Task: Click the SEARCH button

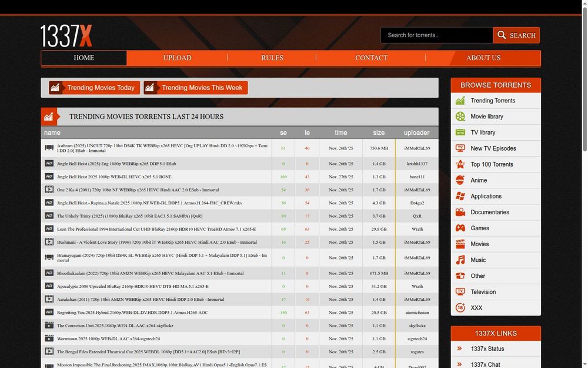Action: [516, 35]
